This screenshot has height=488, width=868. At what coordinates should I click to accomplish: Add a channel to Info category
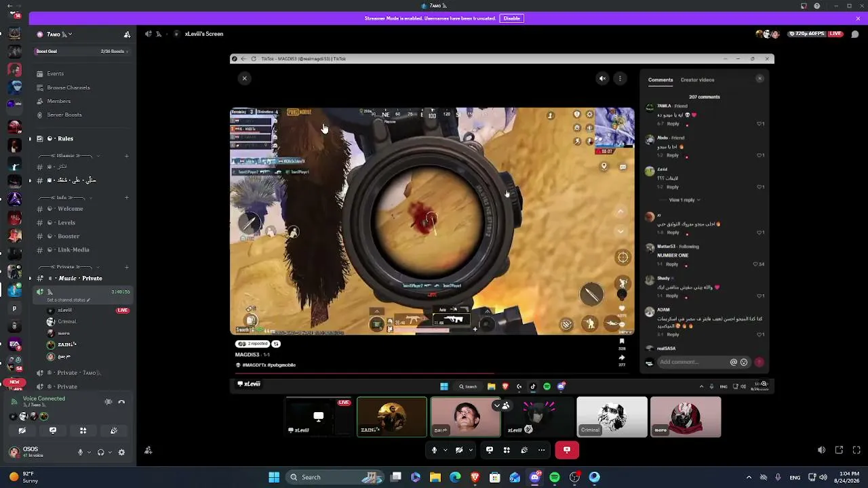tap(127, 198)
